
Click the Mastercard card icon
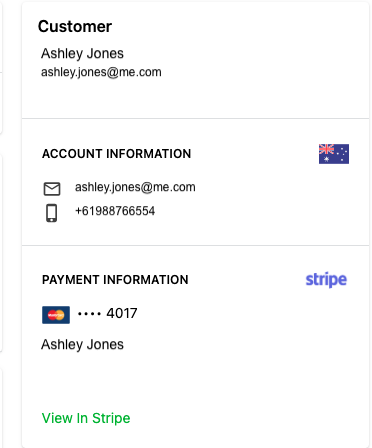[x=56, y=315]
